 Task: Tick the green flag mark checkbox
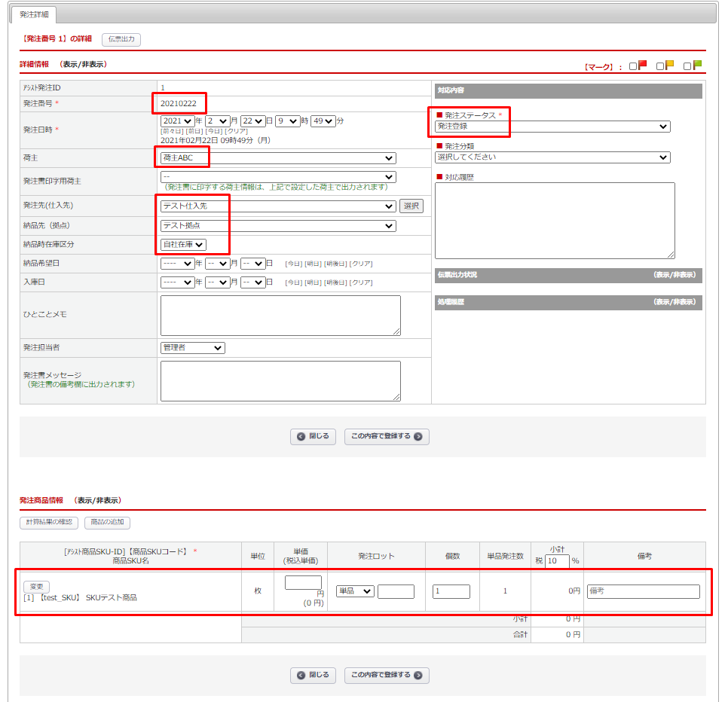[x=687, y=66]
